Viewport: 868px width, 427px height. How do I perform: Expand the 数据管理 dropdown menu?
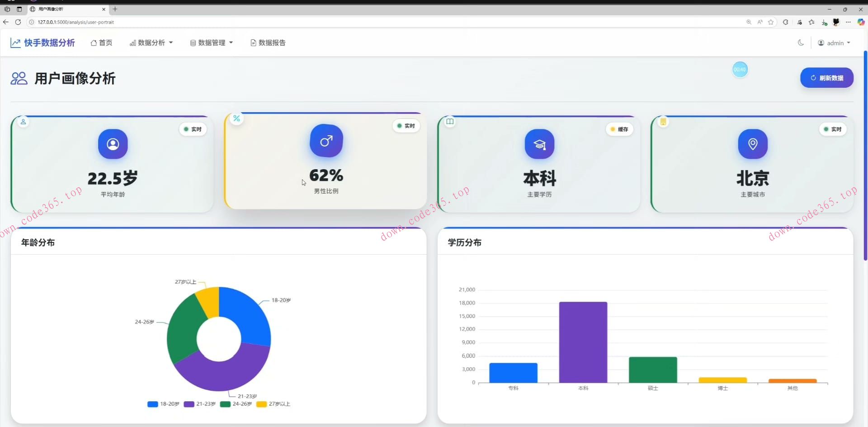pyautogui.click(x=211, y=43)
